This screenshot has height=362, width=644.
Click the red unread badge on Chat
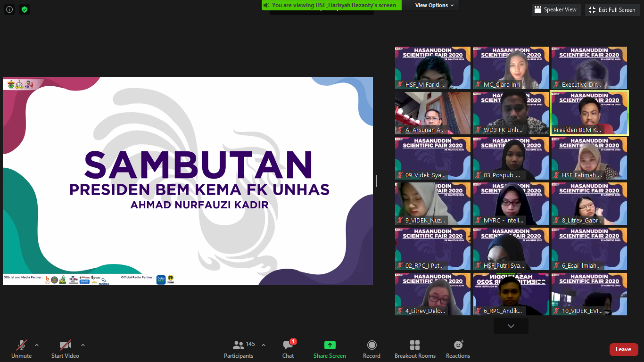pyautogui.click(x=293, y=342)
